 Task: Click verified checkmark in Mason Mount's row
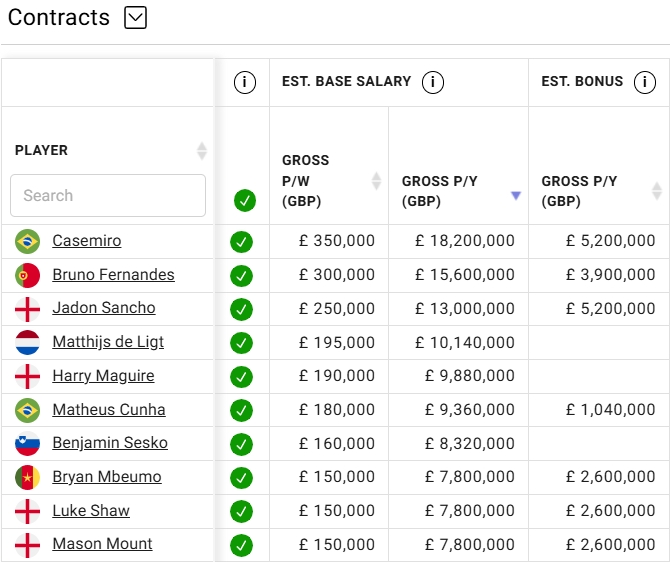(x=241, y=545)
